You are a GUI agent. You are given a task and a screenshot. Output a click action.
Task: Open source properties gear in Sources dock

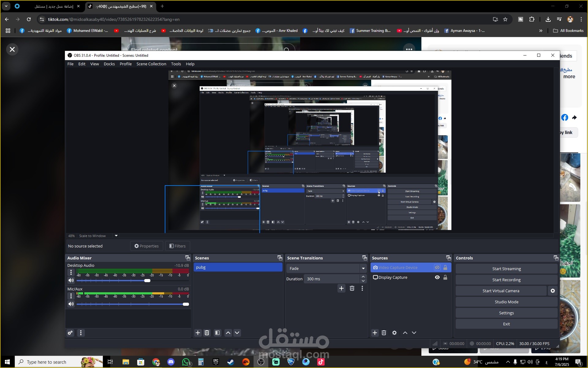(x=394, y=333)
